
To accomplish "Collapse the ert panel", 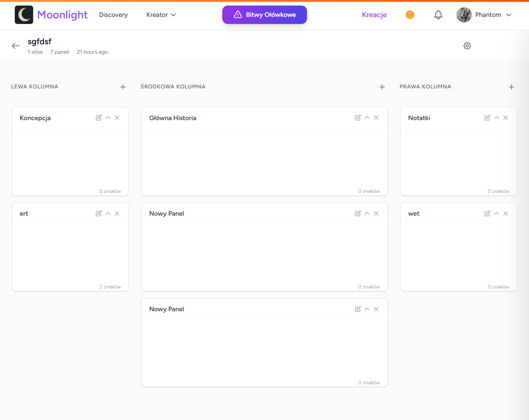I will [108, 213].
